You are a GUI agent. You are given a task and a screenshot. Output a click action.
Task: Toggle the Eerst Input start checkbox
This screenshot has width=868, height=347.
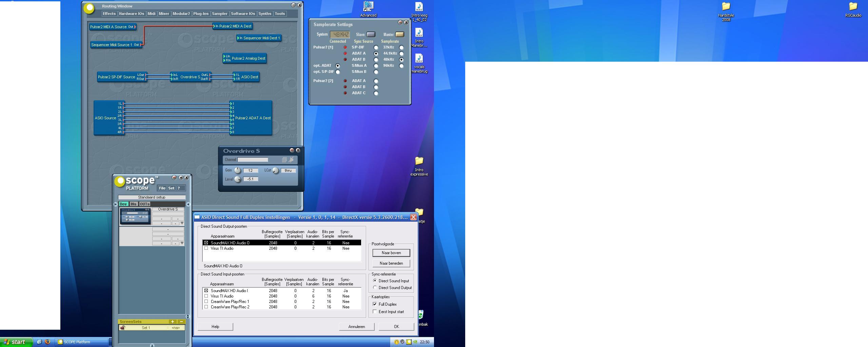(x=375, y=311)
